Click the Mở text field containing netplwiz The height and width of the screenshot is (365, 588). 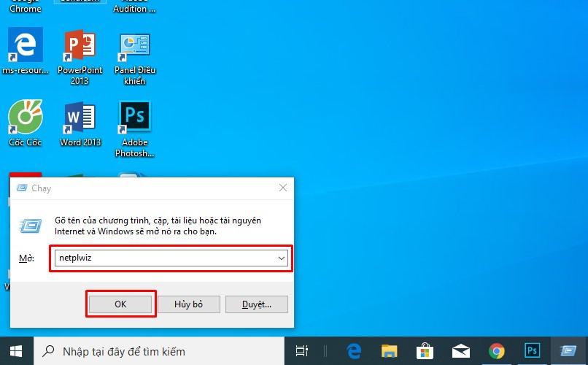(x=171, y=258)
